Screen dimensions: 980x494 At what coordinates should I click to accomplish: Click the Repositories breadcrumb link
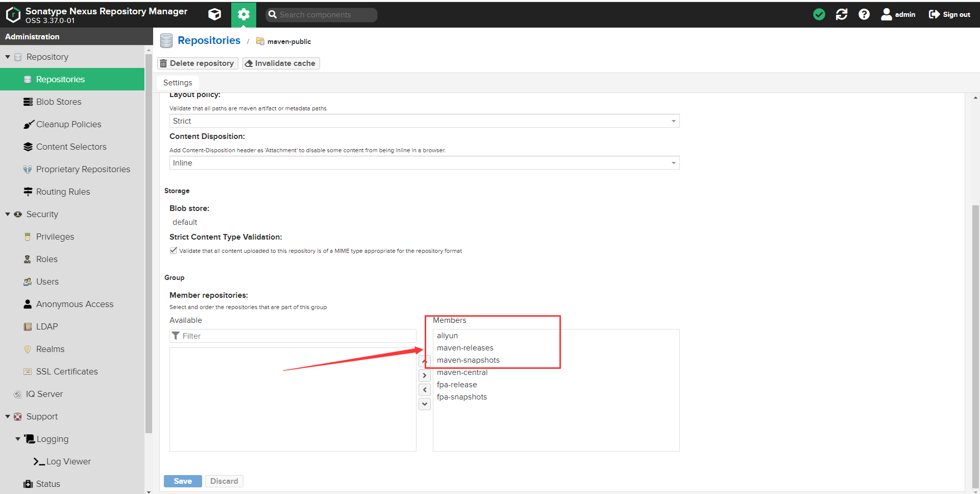coord(209,40)
